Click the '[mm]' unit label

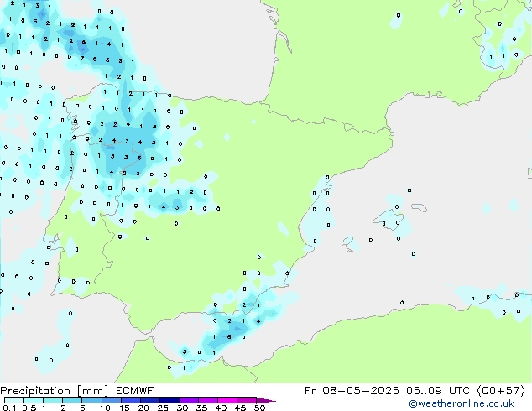point(93,391)
